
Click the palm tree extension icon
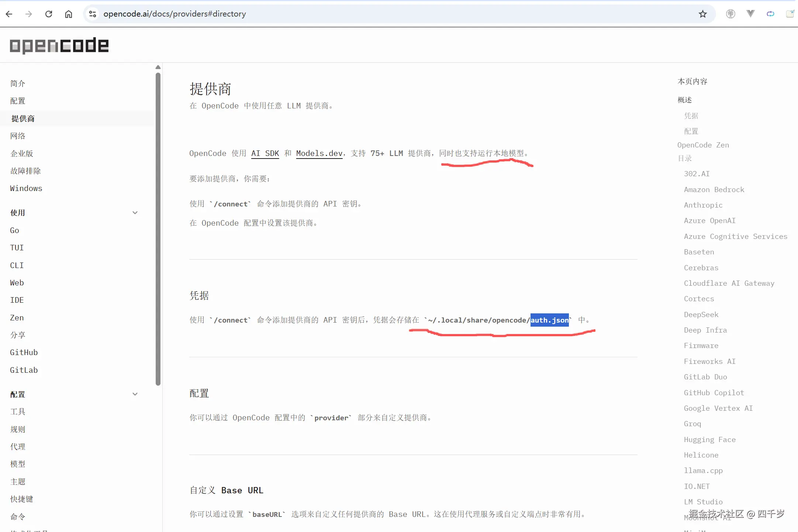730,14
